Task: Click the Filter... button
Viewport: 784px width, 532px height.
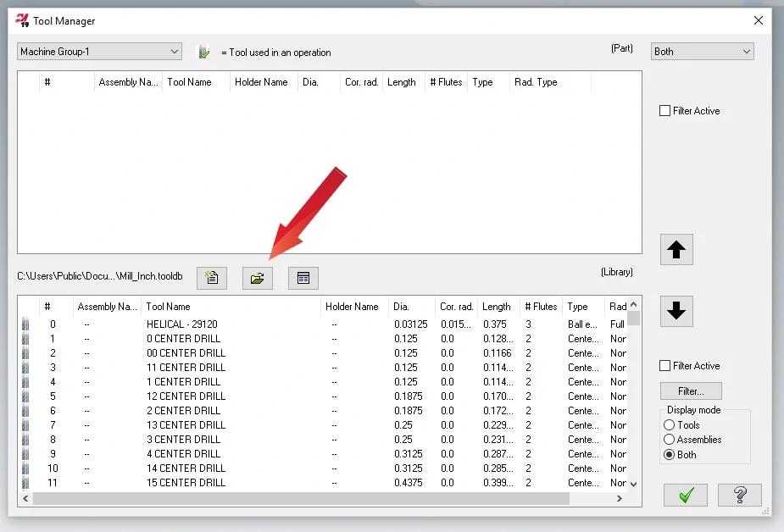Action: click(691, 391)
